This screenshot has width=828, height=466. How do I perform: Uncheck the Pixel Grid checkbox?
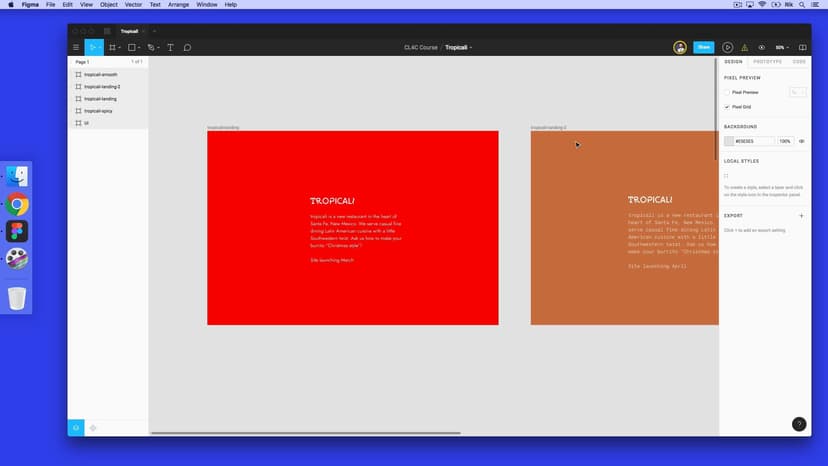727,106
